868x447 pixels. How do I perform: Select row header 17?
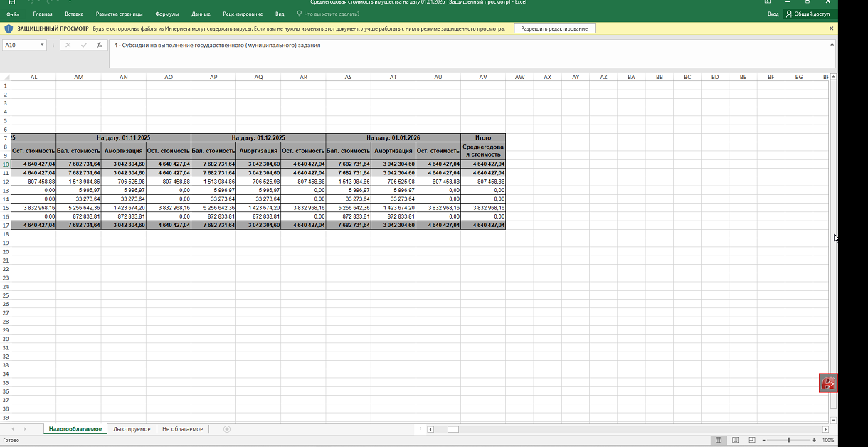point(5,225)
